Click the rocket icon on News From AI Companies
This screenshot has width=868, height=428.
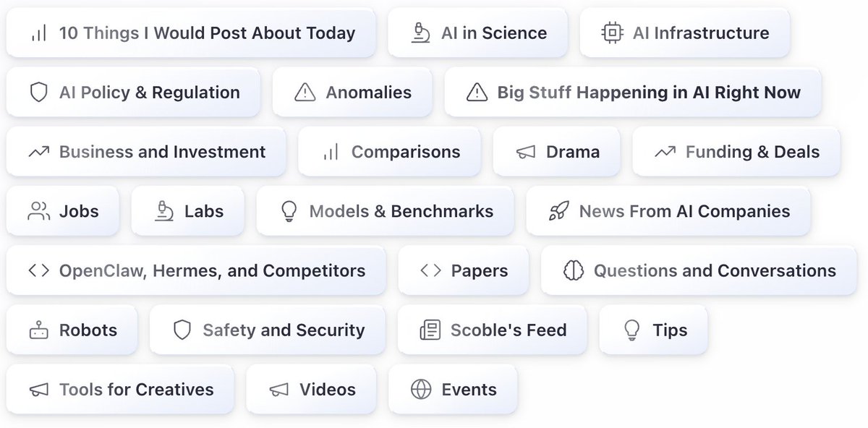[x=558, y=211]
